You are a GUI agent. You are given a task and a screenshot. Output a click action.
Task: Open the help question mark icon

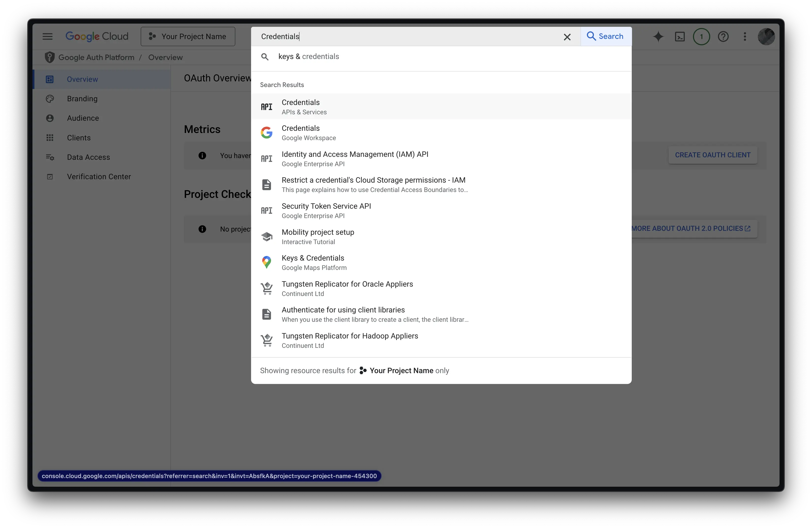click(x=723, y=36)
